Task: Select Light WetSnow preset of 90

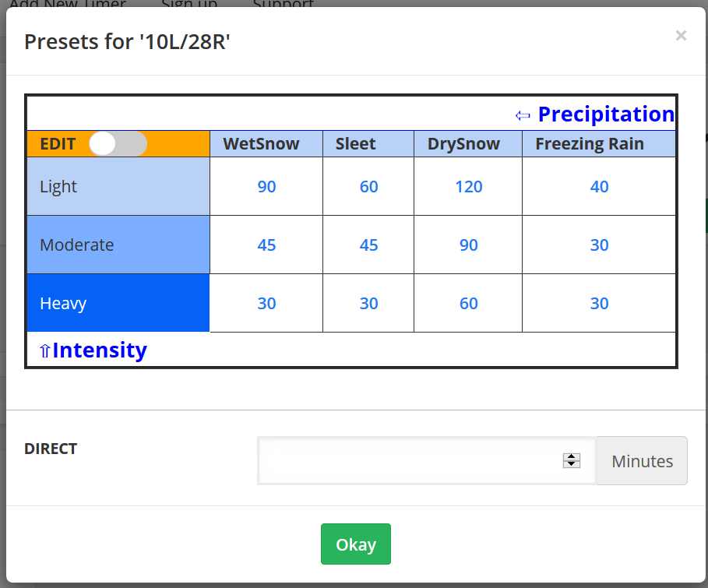Action: coord(266,187)
